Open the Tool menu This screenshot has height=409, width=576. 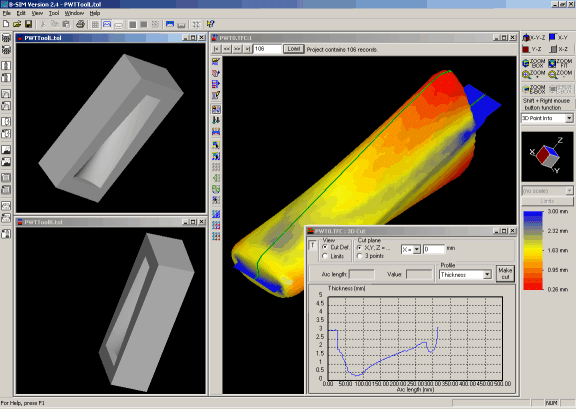[x=54, y=13]
